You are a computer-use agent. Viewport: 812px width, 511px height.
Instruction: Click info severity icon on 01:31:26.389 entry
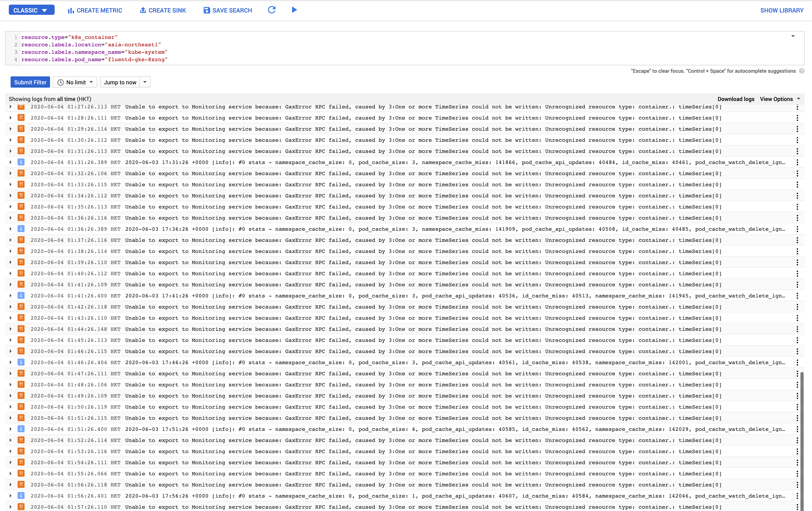pos(21,162)
